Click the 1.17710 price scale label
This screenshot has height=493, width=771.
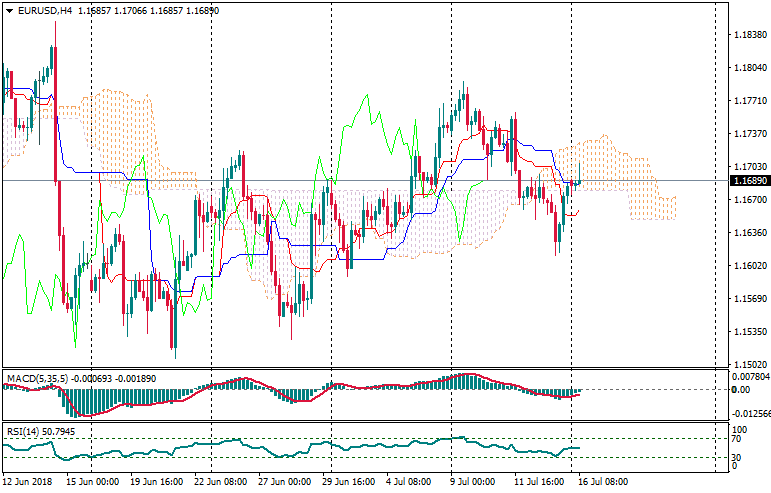pyautogui.click(x=743, y=101)
